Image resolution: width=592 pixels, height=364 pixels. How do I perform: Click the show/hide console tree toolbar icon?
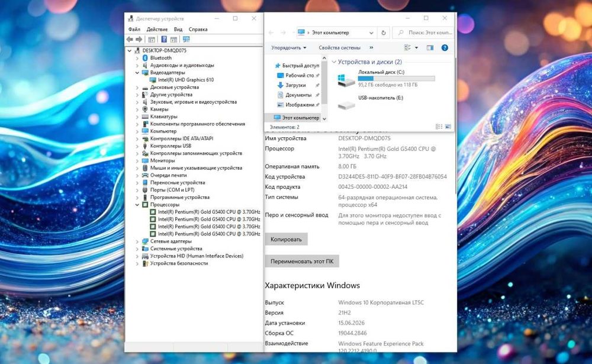tap(152, 39)
